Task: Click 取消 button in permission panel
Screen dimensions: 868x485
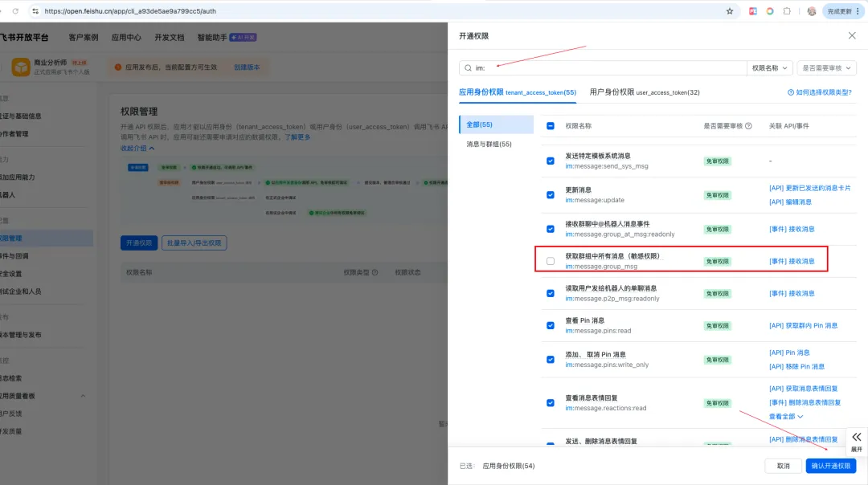Action: click(x=784, y=466)
